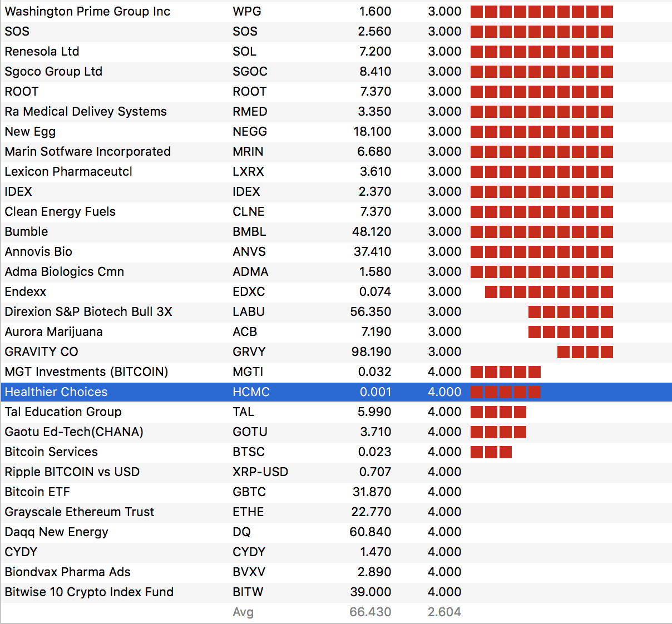Click the 4.000 rating for Daqq New Energy

click(444, 532)
